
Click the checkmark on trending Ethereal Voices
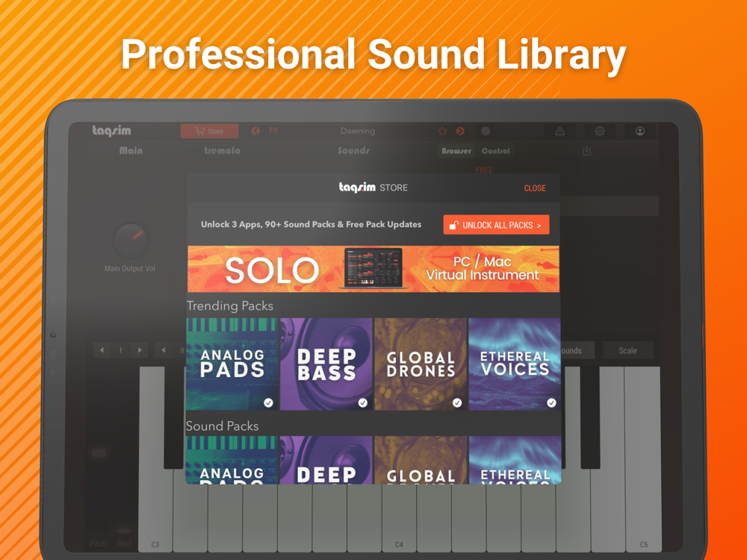pyautogui.click(x=552, y=403)
